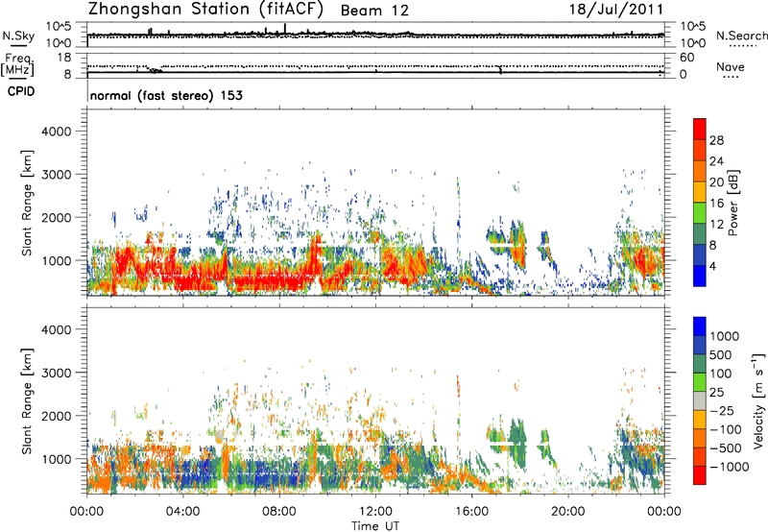Click the 12:00 time tick label
Image resolution: width=768 pixels, height=532 pixels.
(375, 512)
